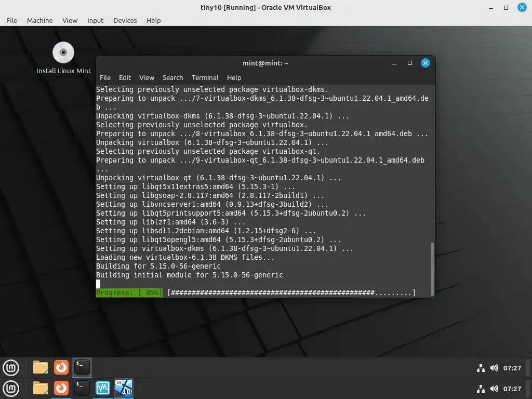The height and width of the screenshot is (399, 532).
Task: Open host Linux Mint menu button
Action: (x=11, y=389)
